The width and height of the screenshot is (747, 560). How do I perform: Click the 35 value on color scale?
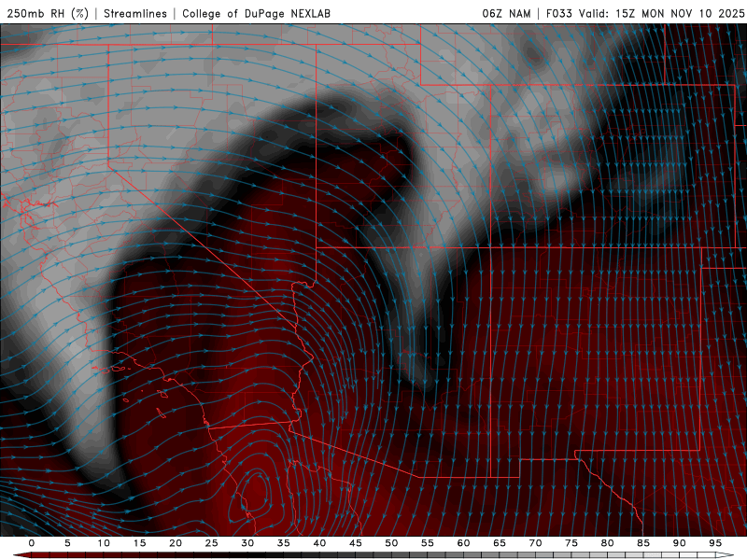click(x=283, y=543)
